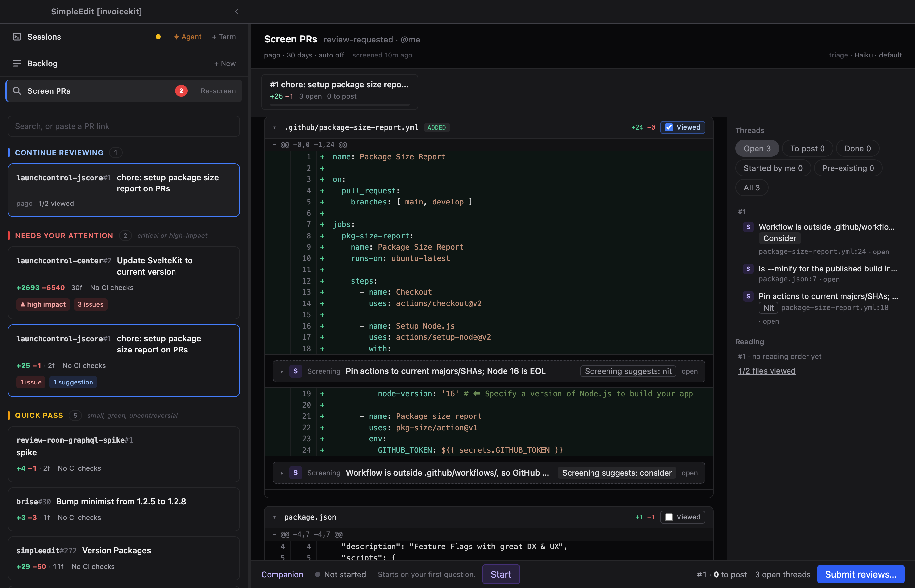Screen dimensions: 915x588
Task: Click the S avatar on the --minify thread
Action: (x=748, y=269)
